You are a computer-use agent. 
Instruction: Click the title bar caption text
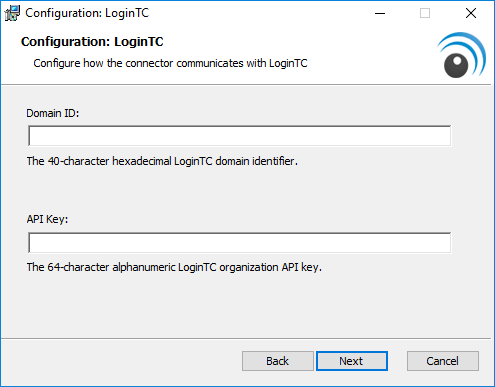click(87, 13)
